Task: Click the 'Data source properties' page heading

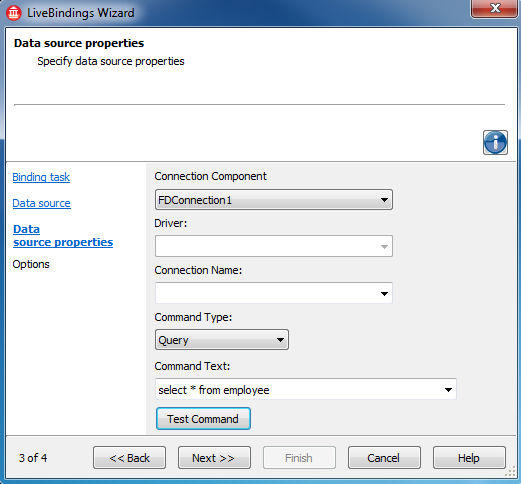Action: pos(79,43)
